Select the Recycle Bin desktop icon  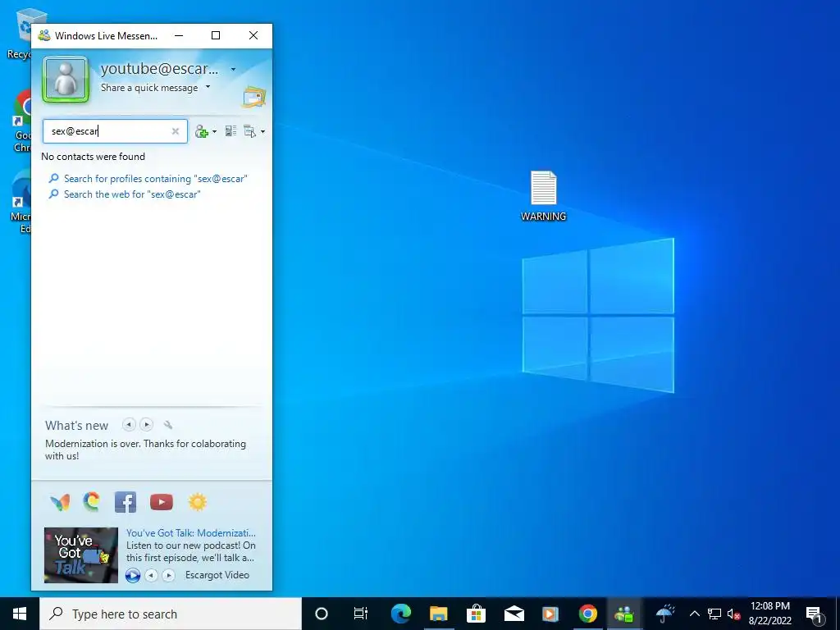click(20, 33)
